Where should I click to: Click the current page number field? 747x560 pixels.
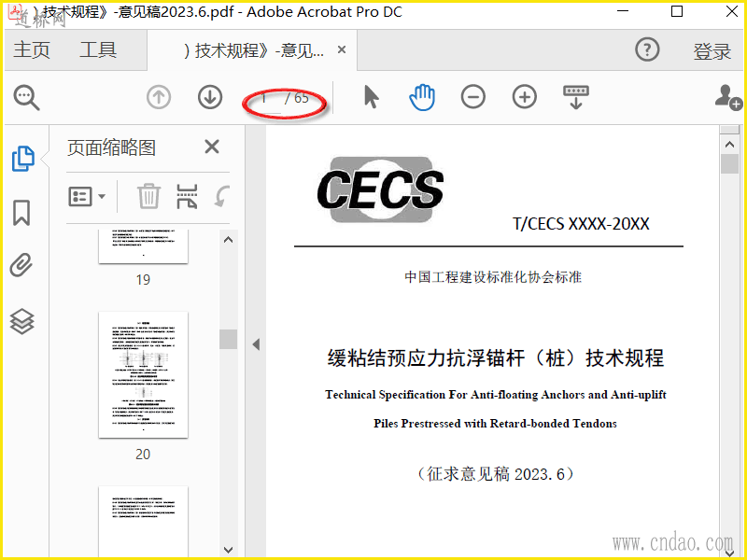(x=265, y=99)
